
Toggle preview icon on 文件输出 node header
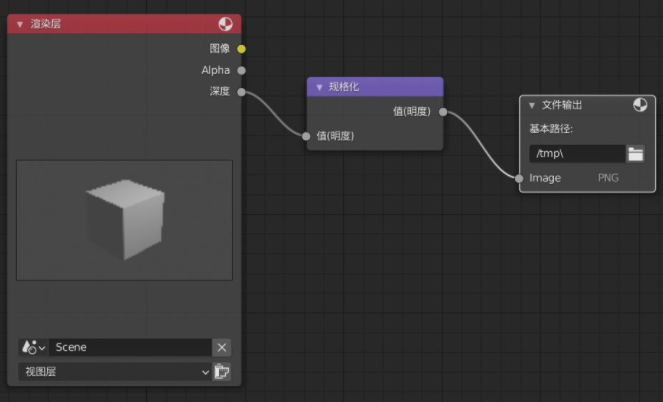click(640, 105)
